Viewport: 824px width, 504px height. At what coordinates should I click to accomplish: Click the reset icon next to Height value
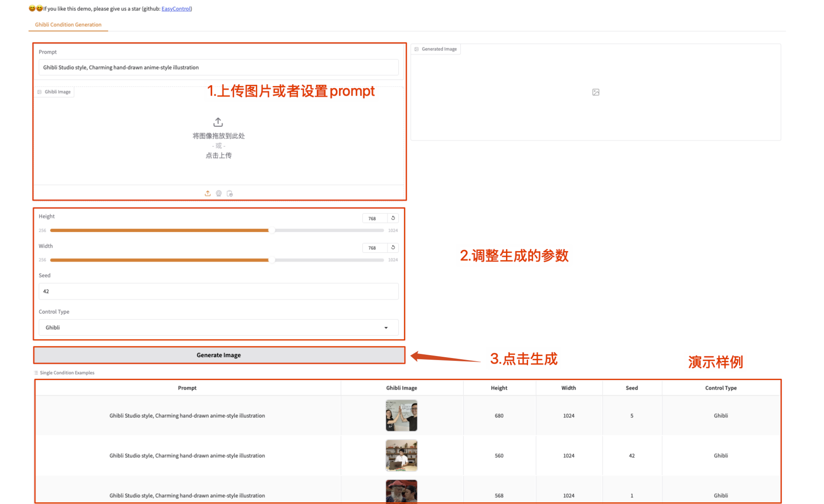392,218
